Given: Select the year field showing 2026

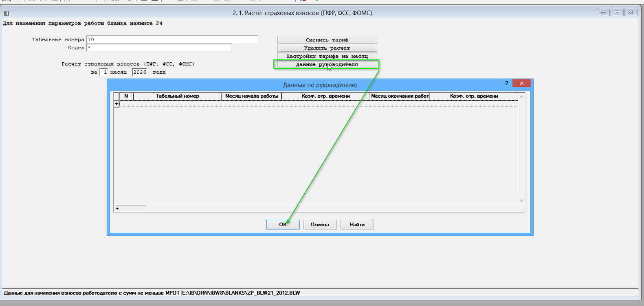Looking at the screenshot, I should (x=139, y=72).
